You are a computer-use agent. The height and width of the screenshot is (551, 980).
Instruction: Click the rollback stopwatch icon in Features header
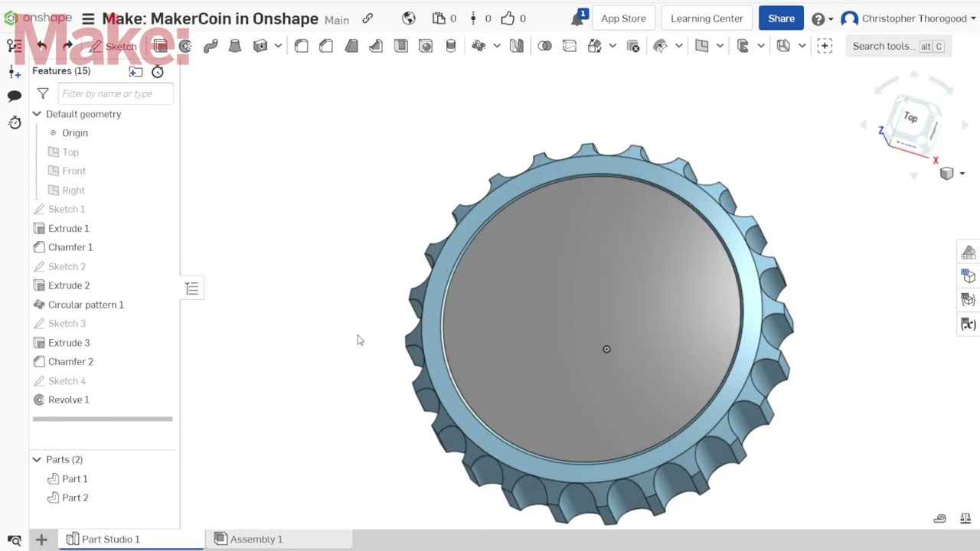pos(158,71)
